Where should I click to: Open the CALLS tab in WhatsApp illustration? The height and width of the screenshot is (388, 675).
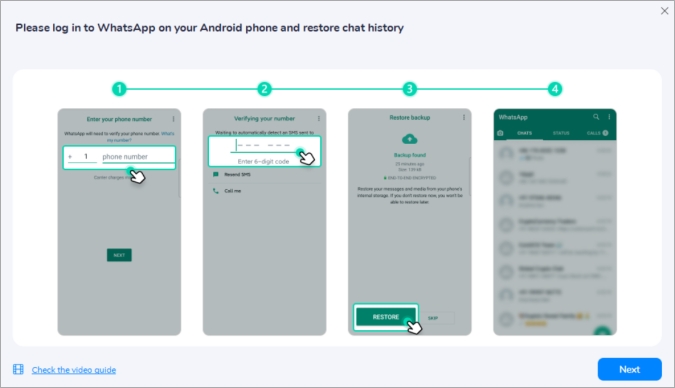click(598, 133)
